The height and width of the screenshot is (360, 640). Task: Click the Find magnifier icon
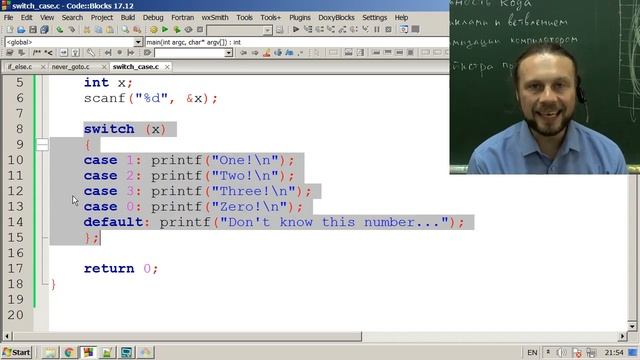pyautogui.click(x=125, y=29)
